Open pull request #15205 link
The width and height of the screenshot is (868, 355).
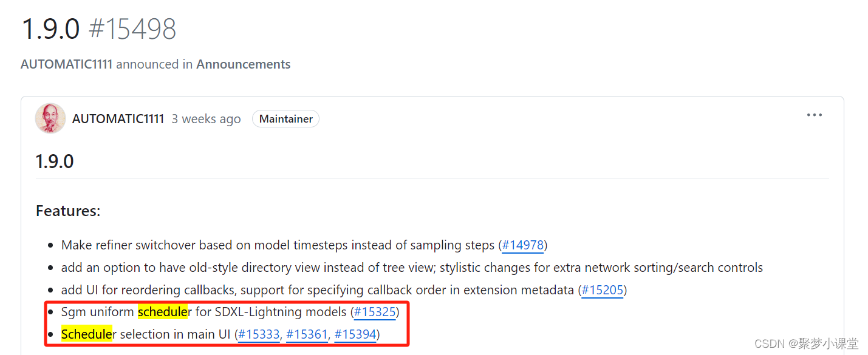coord(603,290)
